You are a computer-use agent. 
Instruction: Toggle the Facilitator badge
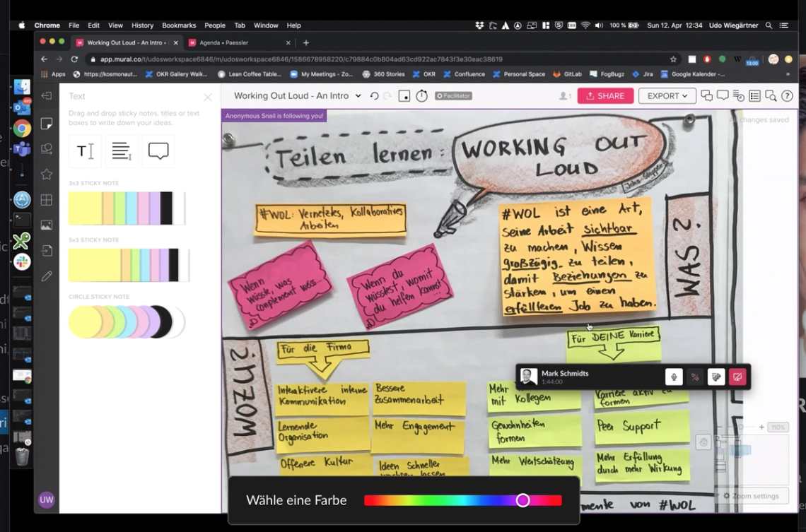[x=453, y=96]
